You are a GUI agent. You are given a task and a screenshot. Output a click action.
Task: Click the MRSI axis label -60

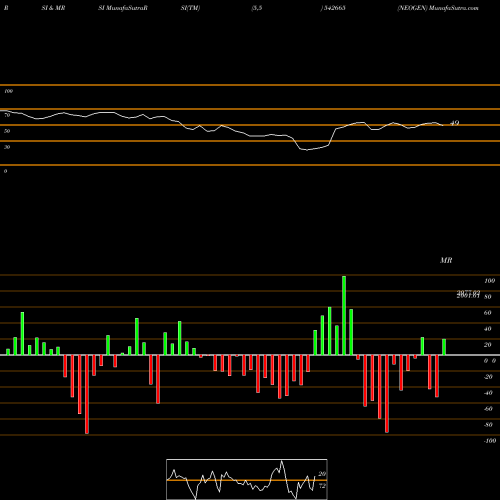point(488,409)
